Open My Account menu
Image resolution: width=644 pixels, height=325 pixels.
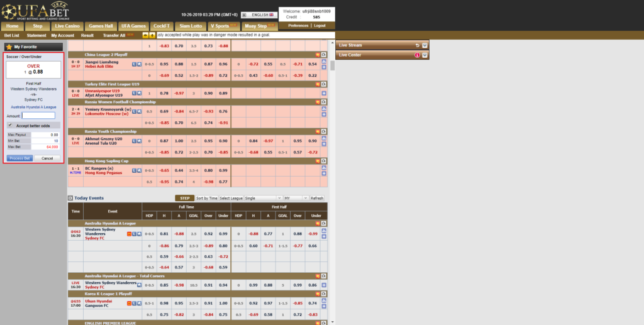pyautogui.click(x=63, y=36)
